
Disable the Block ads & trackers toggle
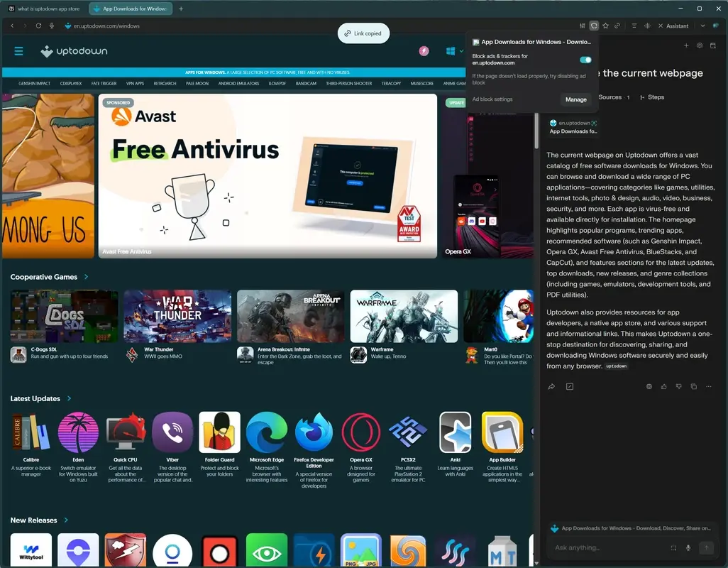click(585, 60)
